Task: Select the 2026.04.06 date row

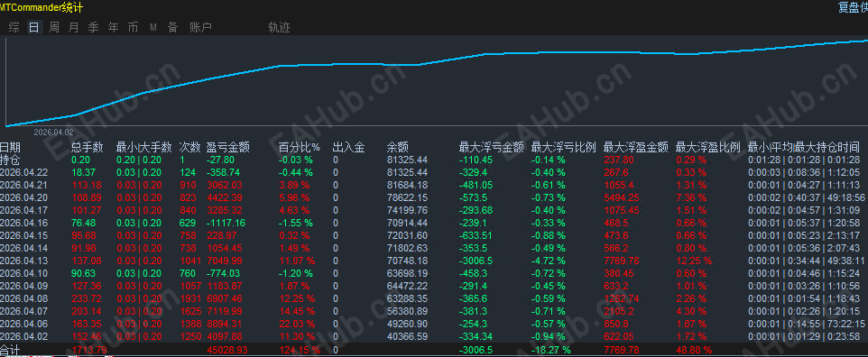Action: click(434, 325)
